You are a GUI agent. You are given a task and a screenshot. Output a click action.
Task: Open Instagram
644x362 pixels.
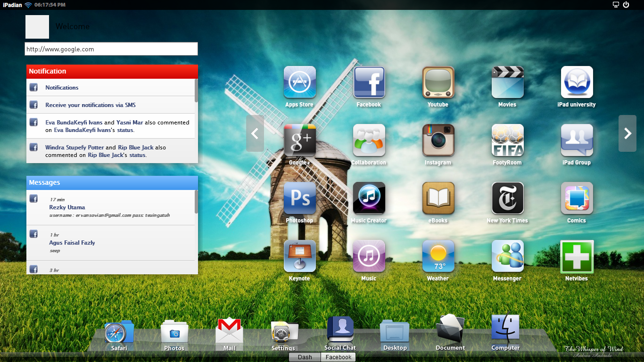pyautogui.click(x=438, y=140)
